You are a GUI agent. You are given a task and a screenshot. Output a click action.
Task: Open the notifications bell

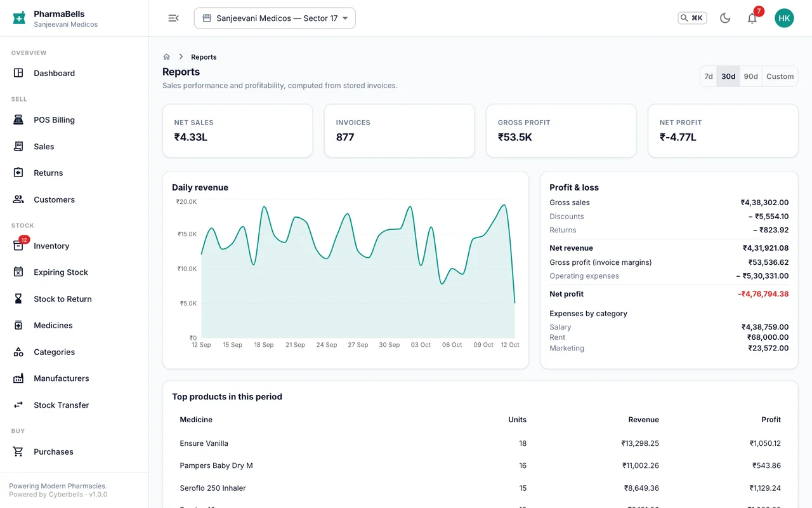[x=752, y=18]
